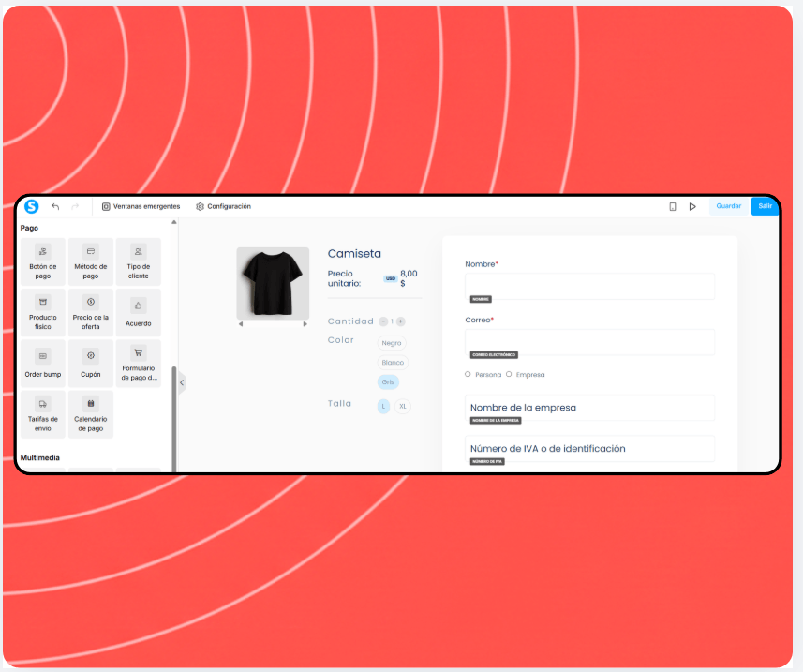Select the Calendario de pago element

tap(91, 414)
